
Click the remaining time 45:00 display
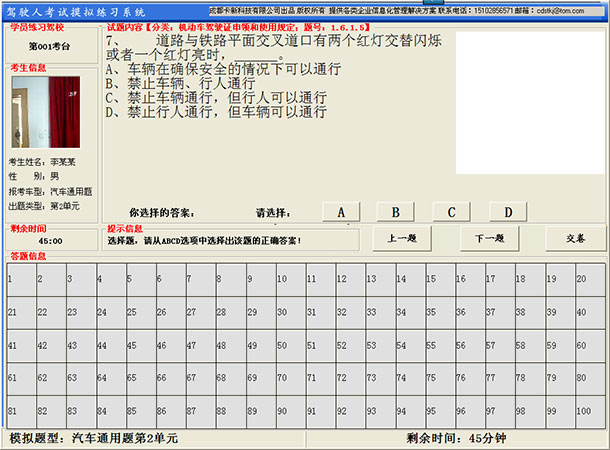tap(50, 240)
